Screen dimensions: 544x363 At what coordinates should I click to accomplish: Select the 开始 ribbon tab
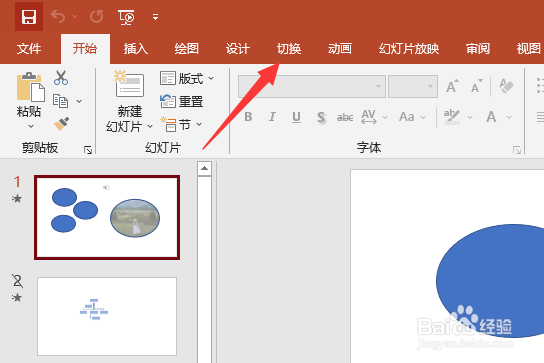(85, 49)
